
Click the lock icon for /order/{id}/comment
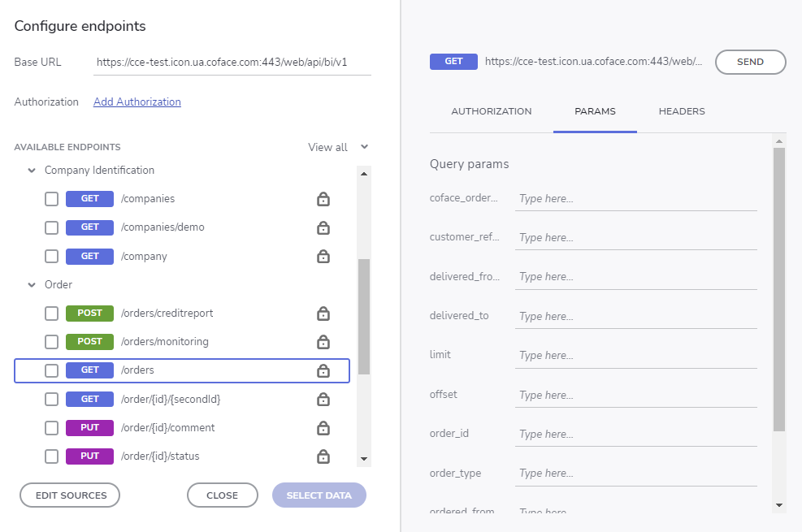[x=323, y=428]
